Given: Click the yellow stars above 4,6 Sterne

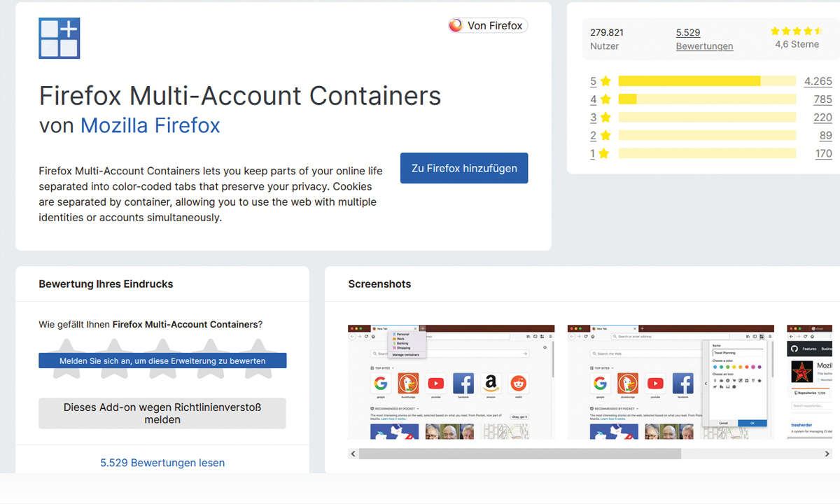Looking at the screenshot, I should tap(797, 31).
